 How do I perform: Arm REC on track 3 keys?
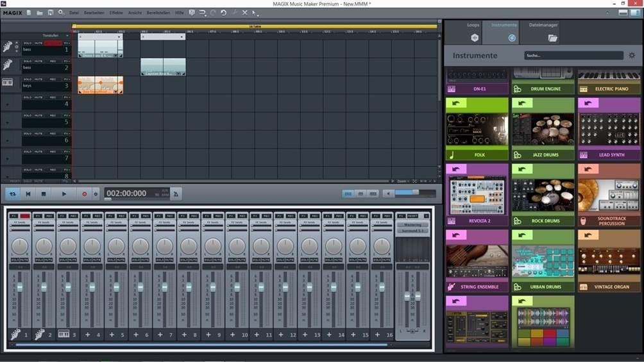click(53, 79)
